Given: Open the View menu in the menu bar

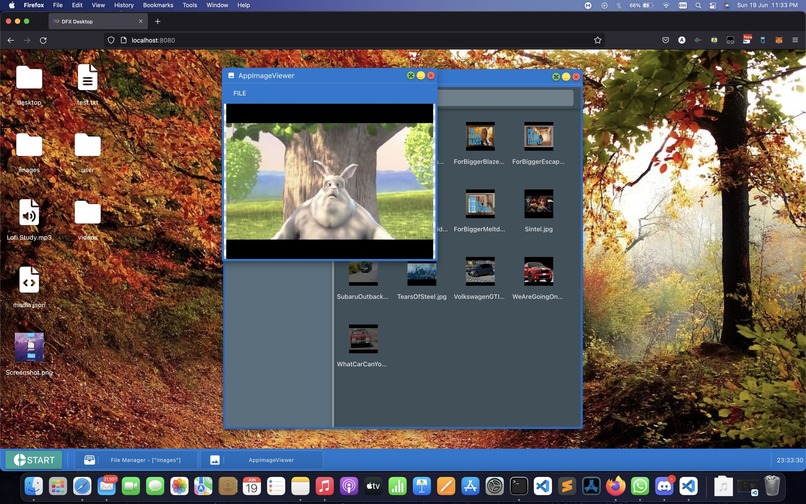Looking at the screenshot, I should [x=98, y=5].
